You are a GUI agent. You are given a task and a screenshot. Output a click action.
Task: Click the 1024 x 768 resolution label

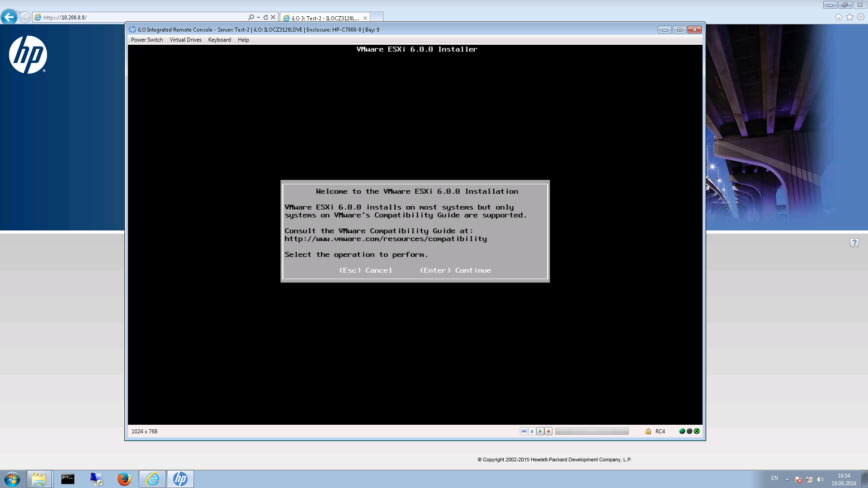tap(144, 432)
